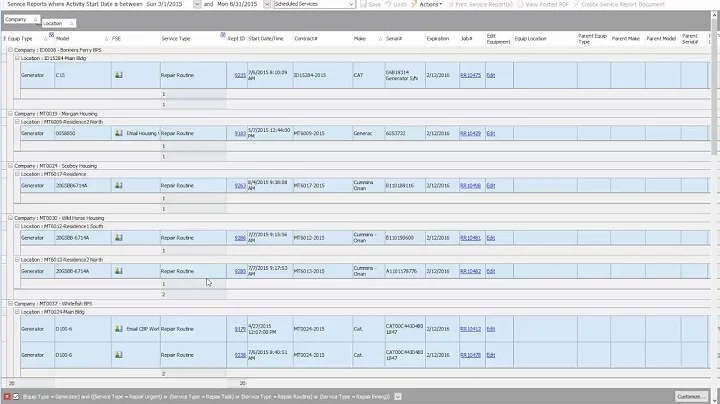Open report ID 9263 link

point(240,186)
